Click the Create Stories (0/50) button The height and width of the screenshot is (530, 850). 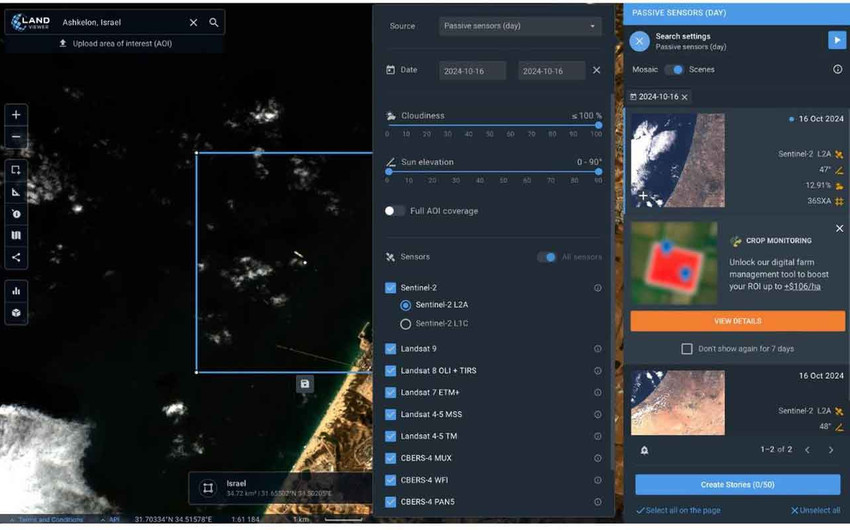click(x=737, y=484)
